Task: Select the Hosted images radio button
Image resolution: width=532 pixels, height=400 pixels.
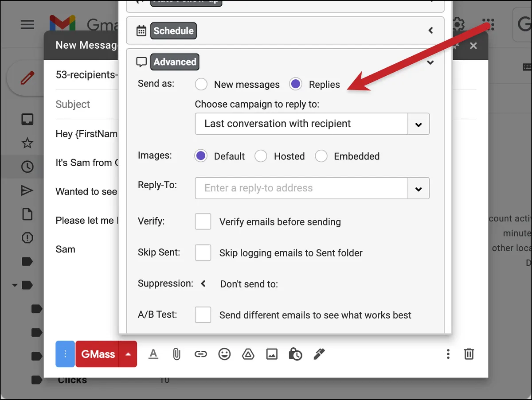Action: click(261, 156)
